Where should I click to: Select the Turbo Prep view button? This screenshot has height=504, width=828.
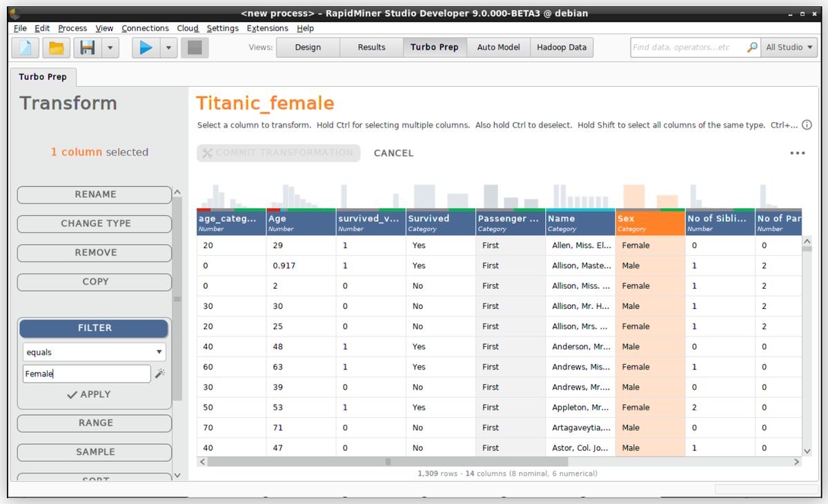pos(435,48)
